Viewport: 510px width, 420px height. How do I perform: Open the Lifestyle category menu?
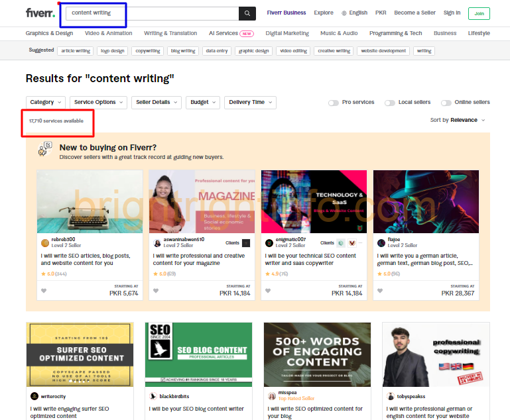tap(479, 33)
